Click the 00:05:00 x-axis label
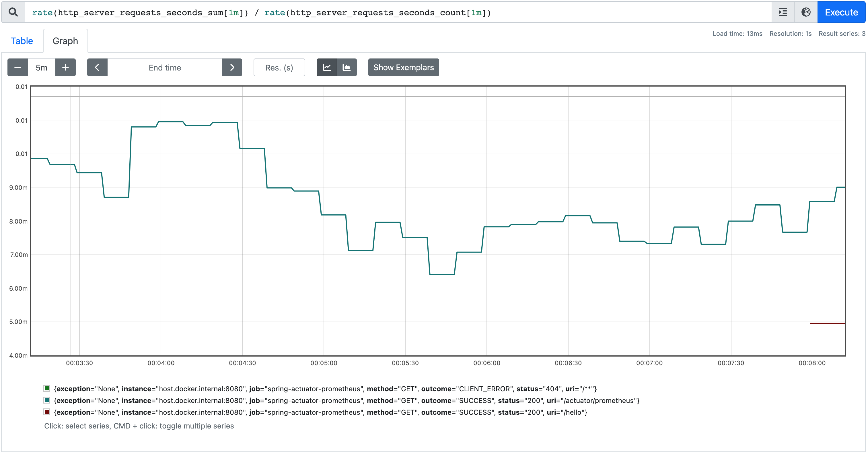Screen dimensions: 868x454 click(324, 363)
